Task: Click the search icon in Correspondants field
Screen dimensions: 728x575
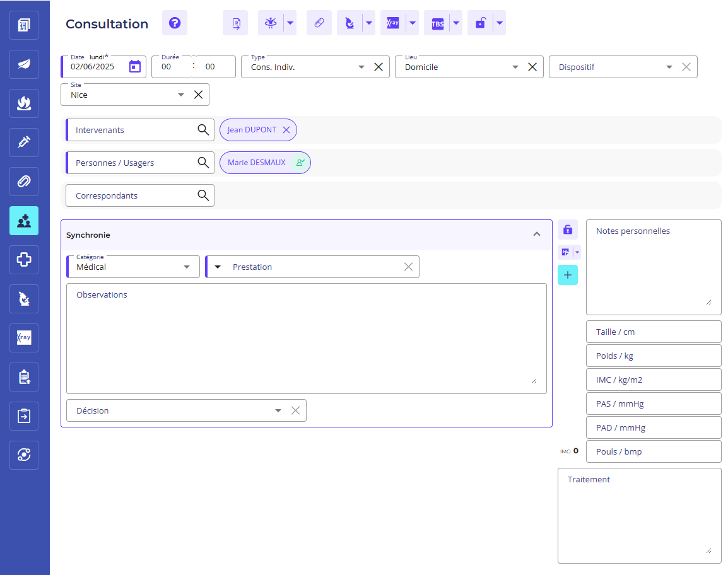Action: [203, 195]
